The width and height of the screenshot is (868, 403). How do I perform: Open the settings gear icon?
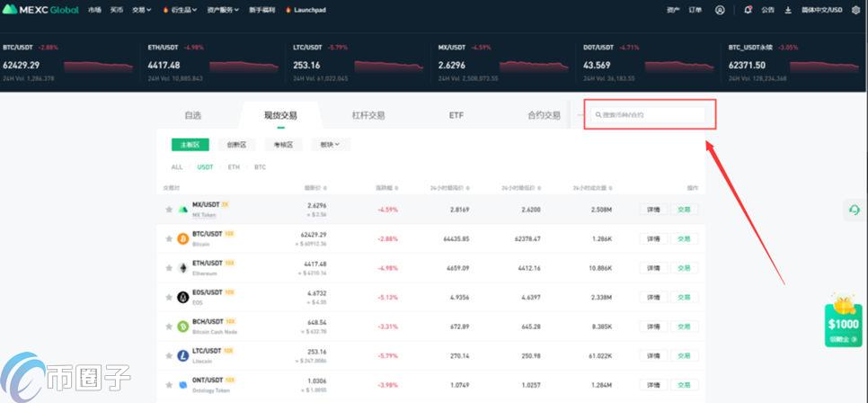(855, 10)
